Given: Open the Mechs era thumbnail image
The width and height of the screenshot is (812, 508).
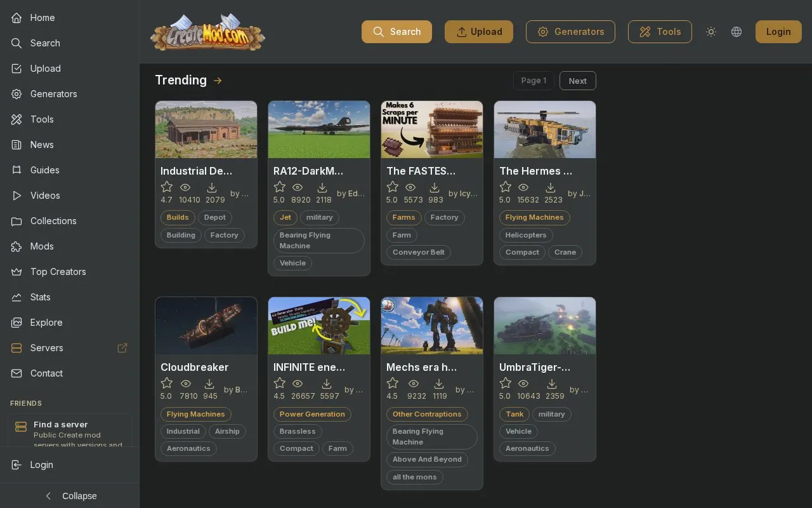Looking at the screenshot, I should tap(432, 326).
